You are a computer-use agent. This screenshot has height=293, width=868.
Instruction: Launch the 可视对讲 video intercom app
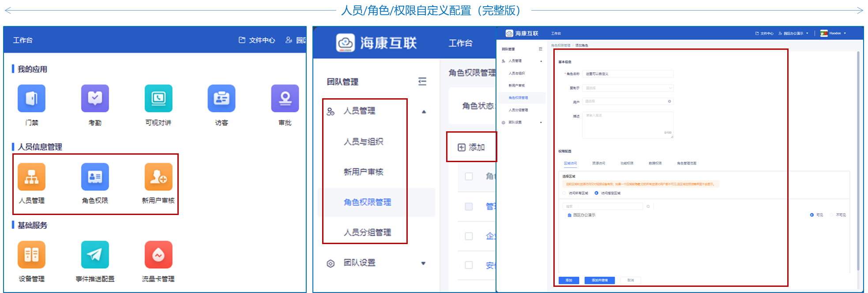[x=158, y=99]
